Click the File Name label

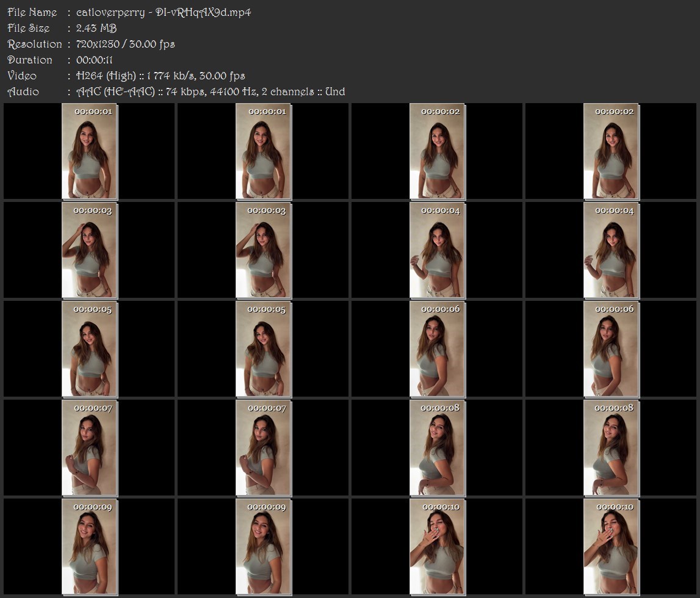click(32, 12)
